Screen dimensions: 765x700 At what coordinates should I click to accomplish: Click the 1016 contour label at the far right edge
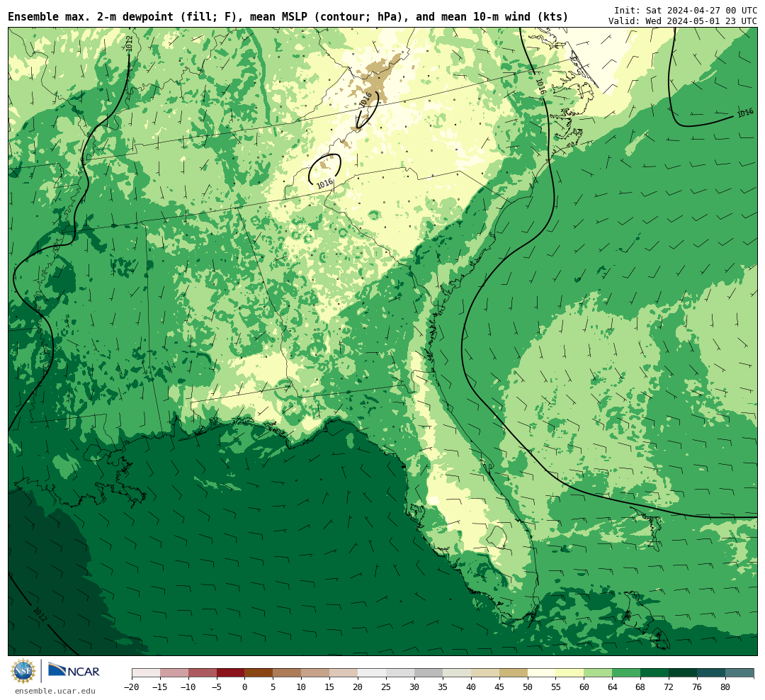tap(745, 113)
